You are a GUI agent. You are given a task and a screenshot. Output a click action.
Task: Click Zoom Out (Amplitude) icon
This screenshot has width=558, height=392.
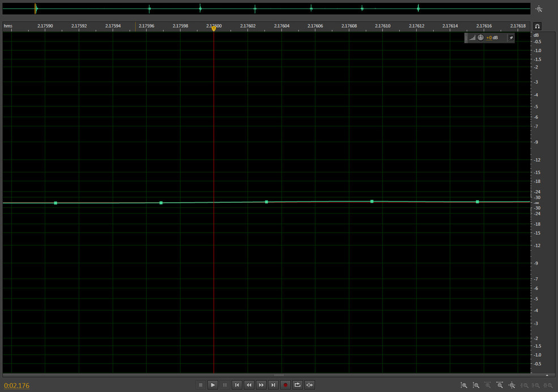(476, 385)
